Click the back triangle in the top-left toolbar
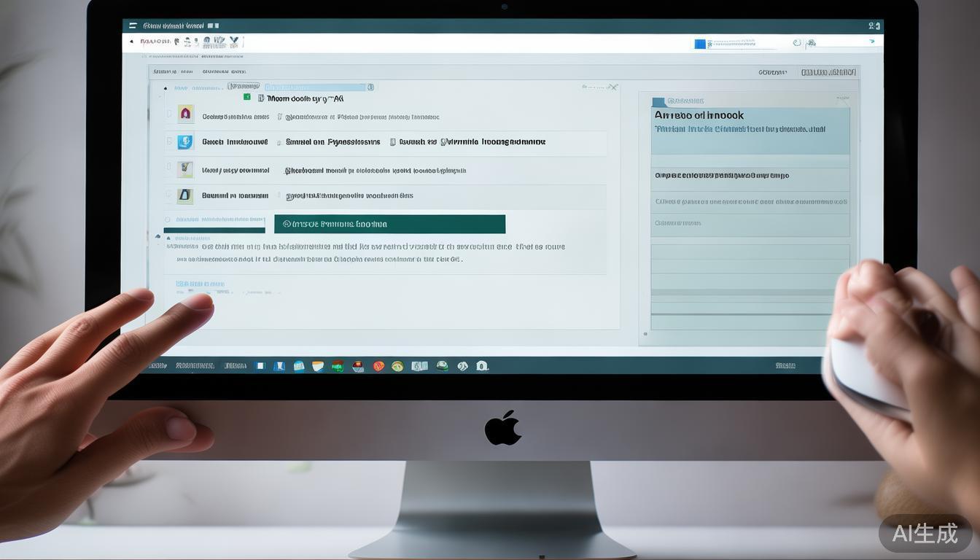980x560 pixels. tap(132, 42)
